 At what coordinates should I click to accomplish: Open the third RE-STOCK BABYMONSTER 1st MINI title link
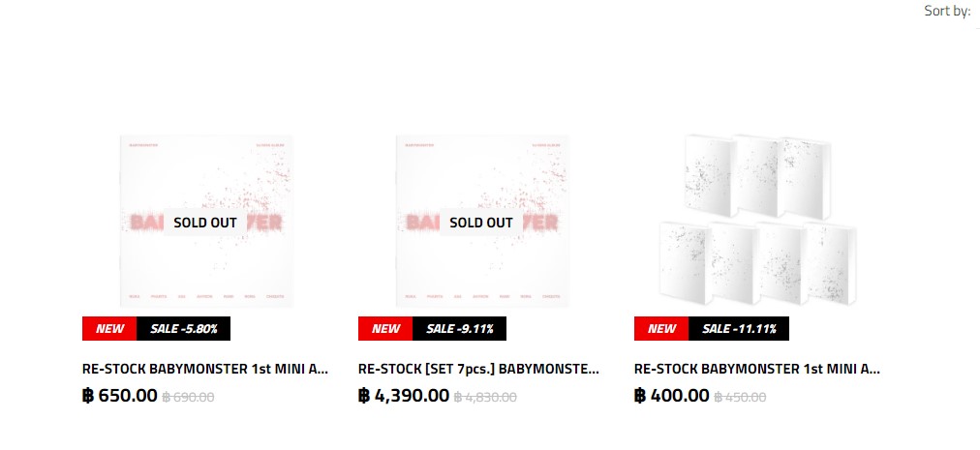click(x=757, y=369)
